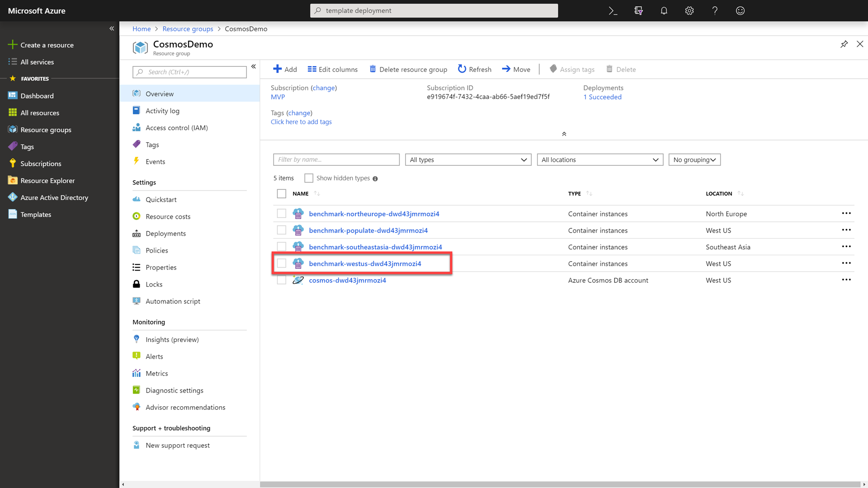Expand the All types dropdown filter
The image size is (868, 488).
point(468,159)
